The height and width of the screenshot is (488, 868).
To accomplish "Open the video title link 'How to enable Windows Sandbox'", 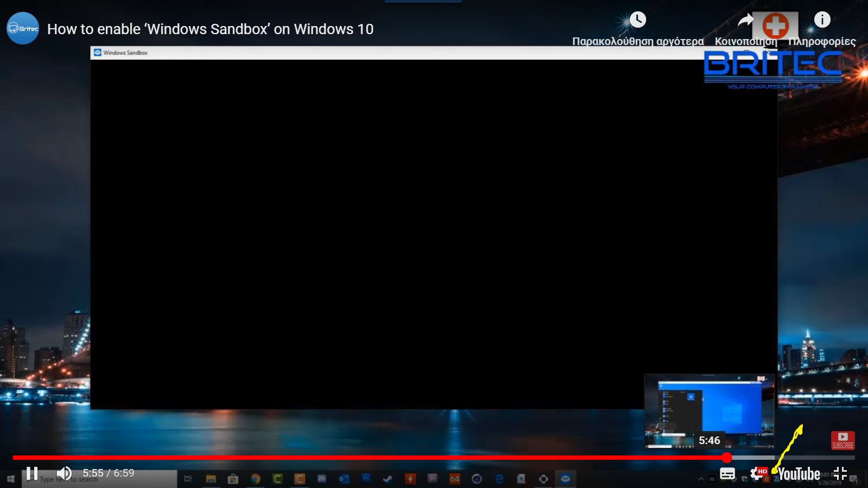I will click(210, 29).
